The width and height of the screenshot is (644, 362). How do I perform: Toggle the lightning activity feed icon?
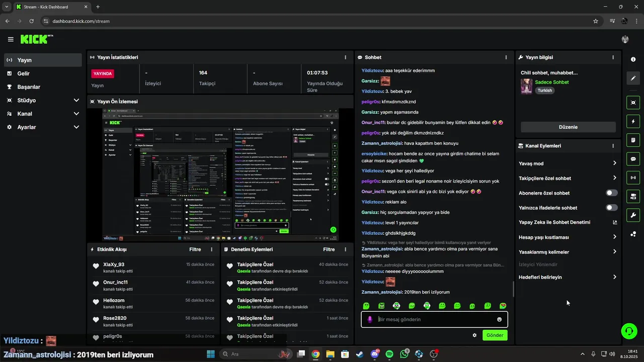point(633,121)
